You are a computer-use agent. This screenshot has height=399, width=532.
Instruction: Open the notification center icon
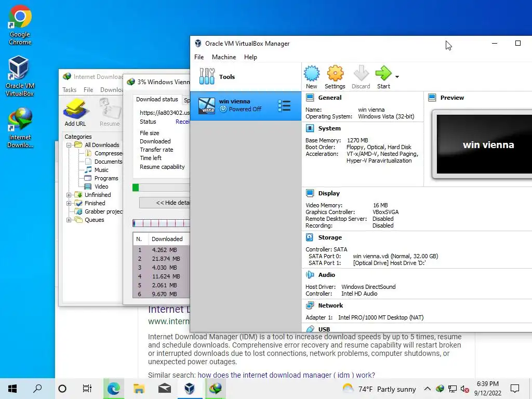click(x=515, y=389)
